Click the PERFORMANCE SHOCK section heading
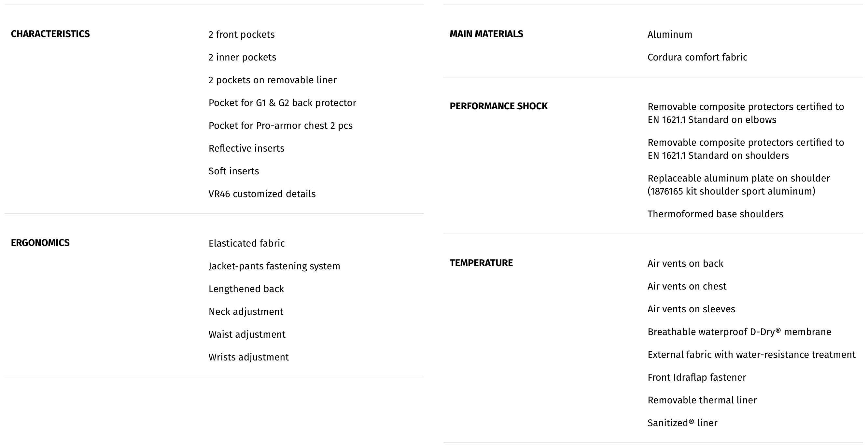 (x=498, y=106)
